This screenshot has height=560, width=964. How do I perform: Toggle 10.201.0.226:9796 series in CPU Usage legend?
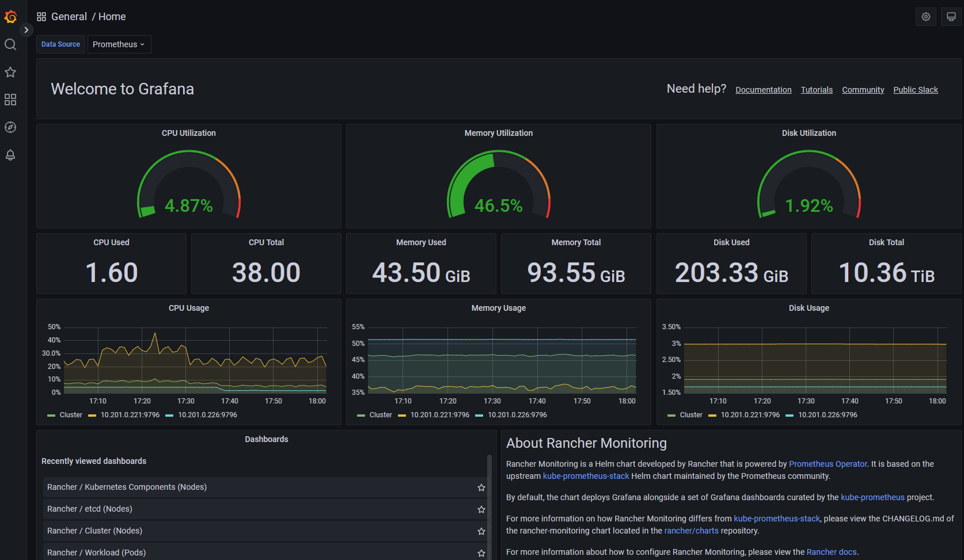tap(207, 415)
